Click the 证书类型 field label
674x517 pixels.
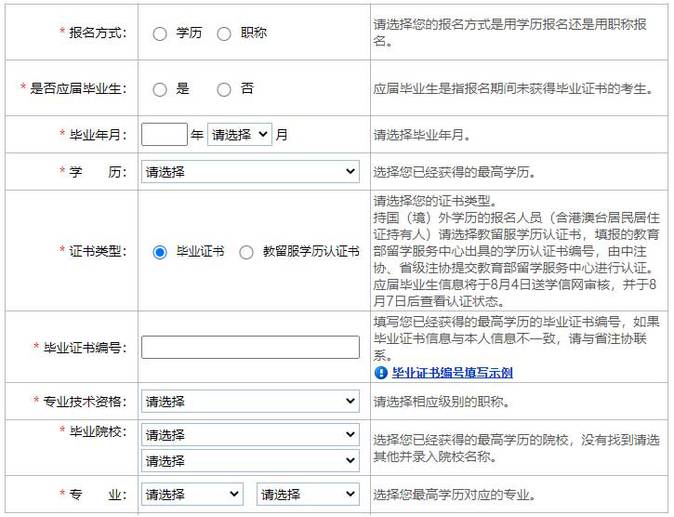pyautogui.click(x=98, y=252)
